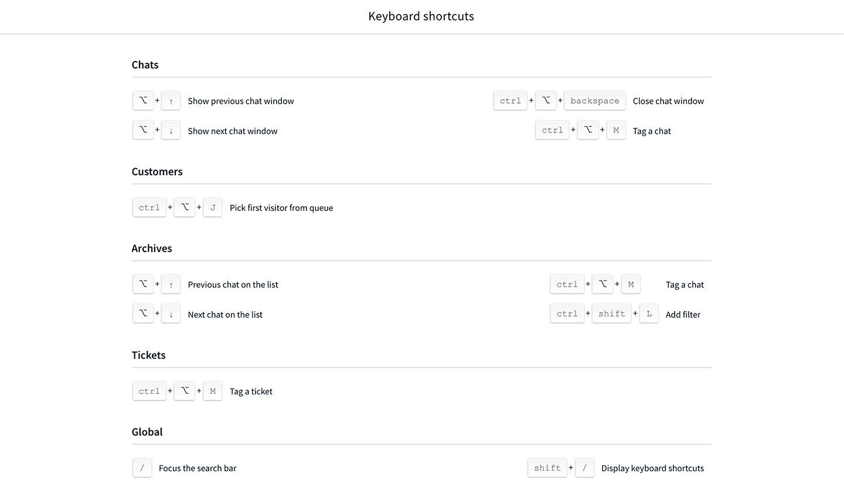Click the Keyboard shortcuts page title

pyautogui.click(x=421, y=16)
